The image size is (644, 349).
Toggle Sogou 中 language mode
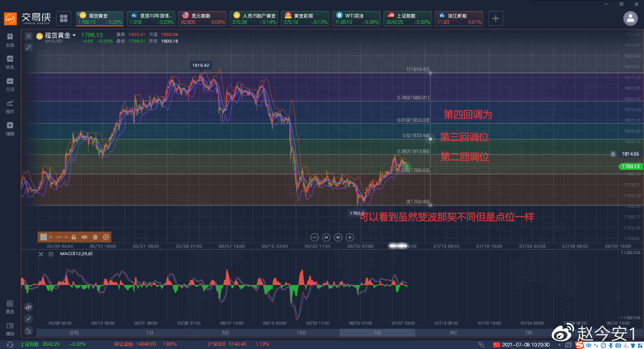[x=588, y=344]
